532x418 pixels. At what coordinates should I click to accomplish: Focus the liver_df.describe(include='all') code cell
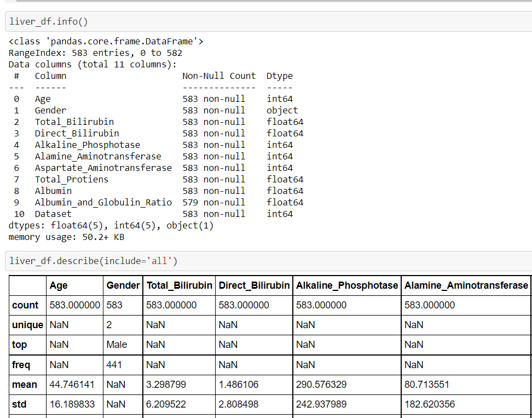(x=268, y=261)
